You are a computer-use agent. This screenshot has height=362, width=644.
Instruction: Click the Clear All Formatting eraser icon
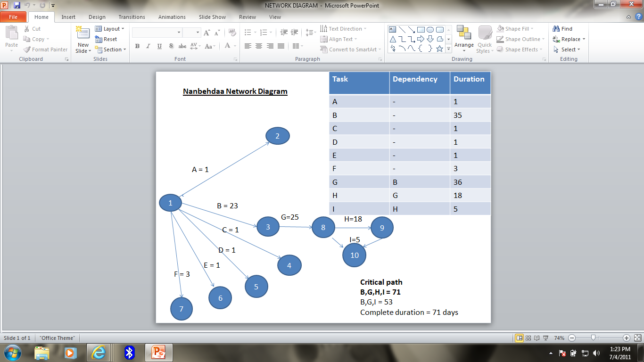[232, 33]
